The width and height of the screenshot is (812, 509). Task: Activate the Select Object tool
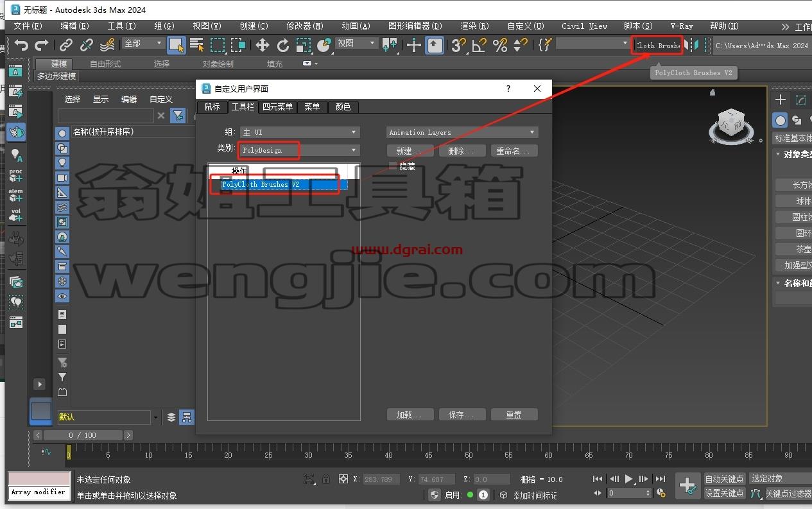pyautogui.click(x=177, y=45)
